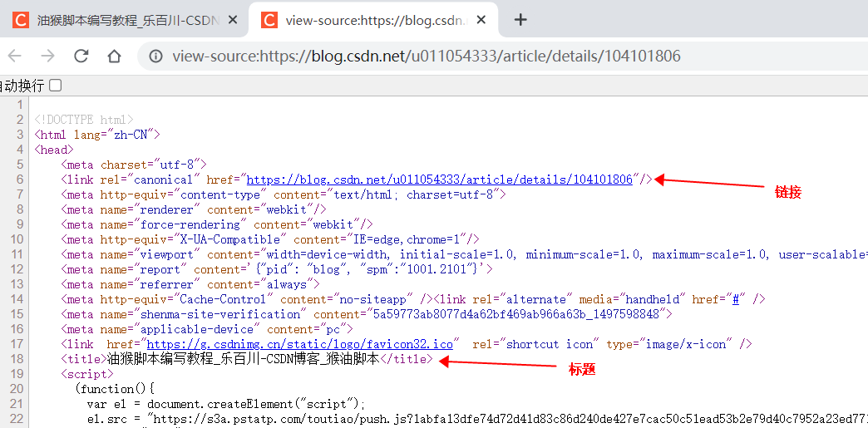Screen dimensions: 868x428
Task: Click line number 22 in source
Action: click(x=17, y=419)
